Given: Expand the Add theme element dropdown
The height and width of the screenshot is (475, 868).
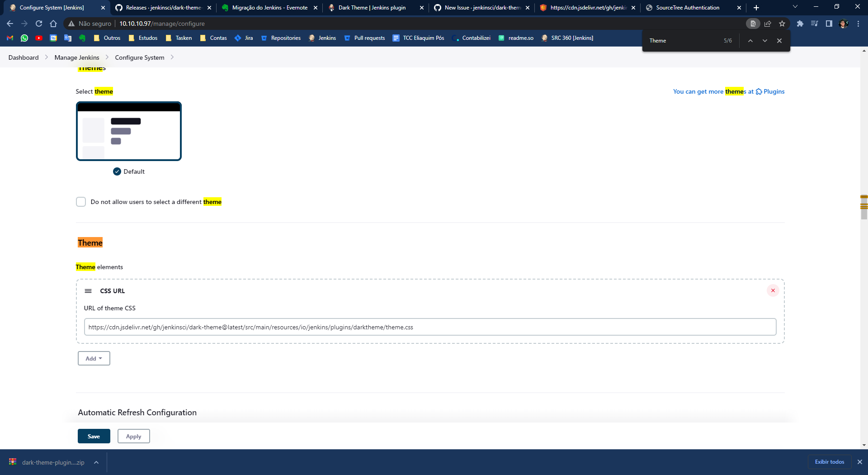Looking at the screenshot, I should 94,358.
